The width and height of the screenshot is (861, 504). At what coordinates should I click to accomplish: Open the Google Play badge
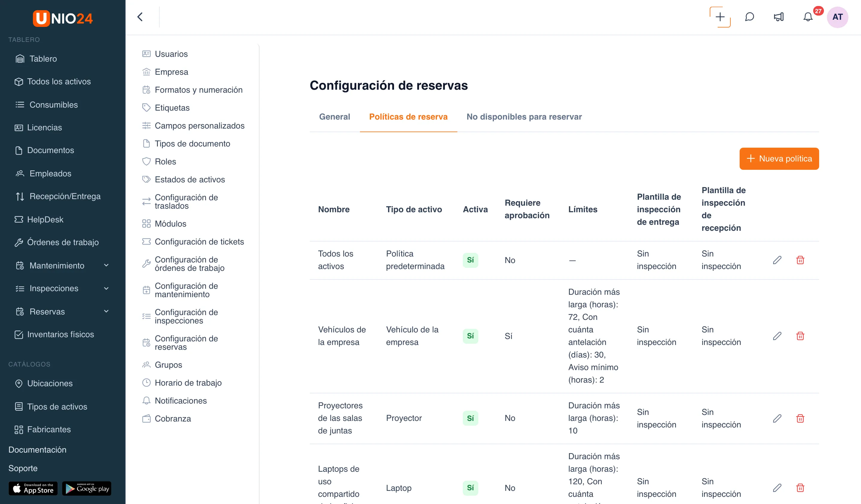[87, 489]
